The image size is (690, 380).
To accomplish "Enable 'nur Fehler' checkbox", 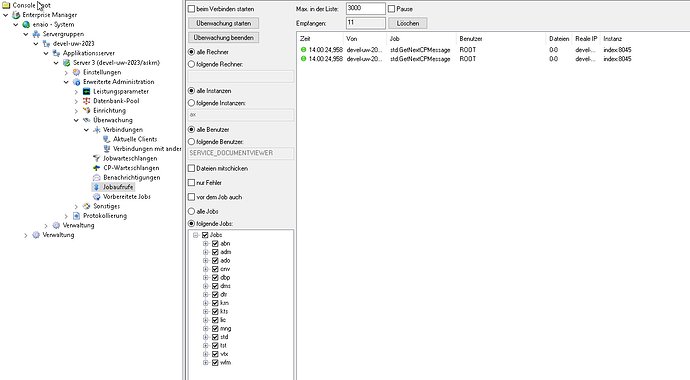I will pyautogui.click(x=191, y=183).
